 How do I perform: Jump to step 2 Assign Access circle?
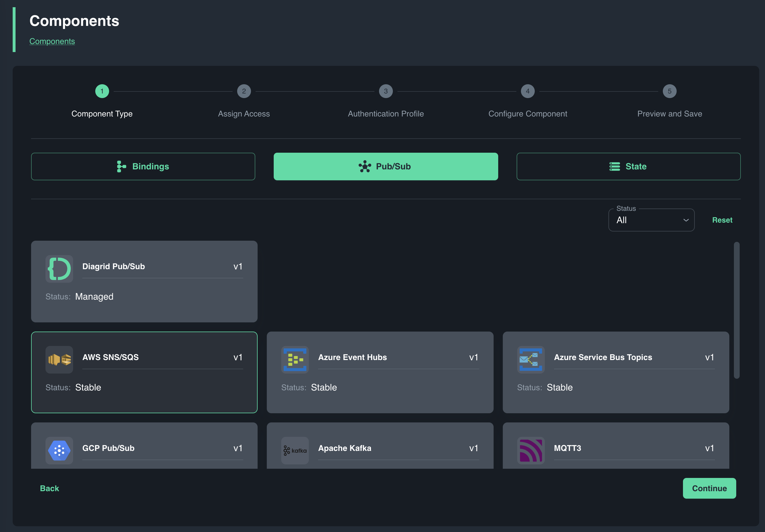point(244,91)
